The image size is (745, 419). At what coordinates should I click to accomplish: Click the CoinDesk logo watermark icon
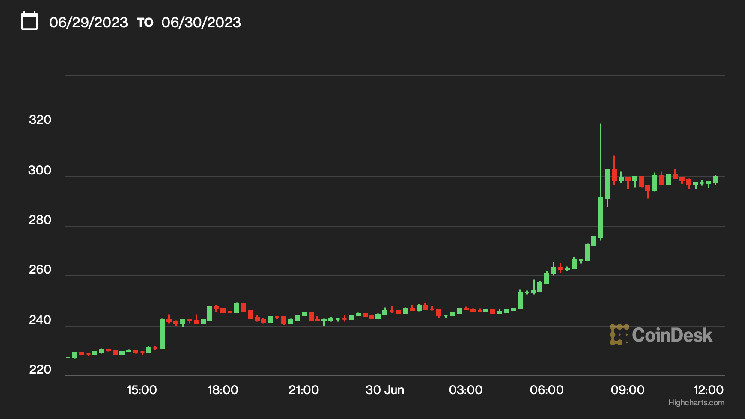click(x=619, y=335)
